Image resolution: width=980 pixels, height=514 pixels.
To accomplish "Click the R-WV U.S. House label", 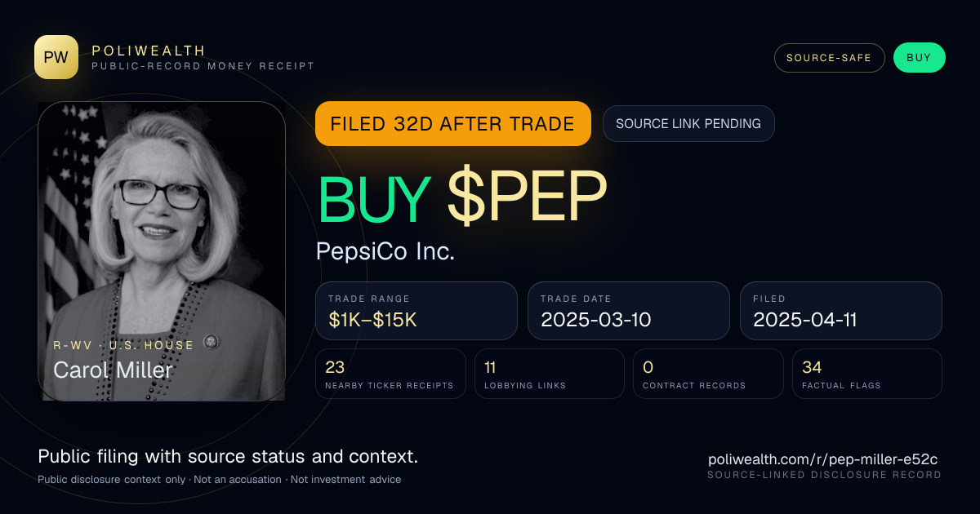I will (123, 345).
